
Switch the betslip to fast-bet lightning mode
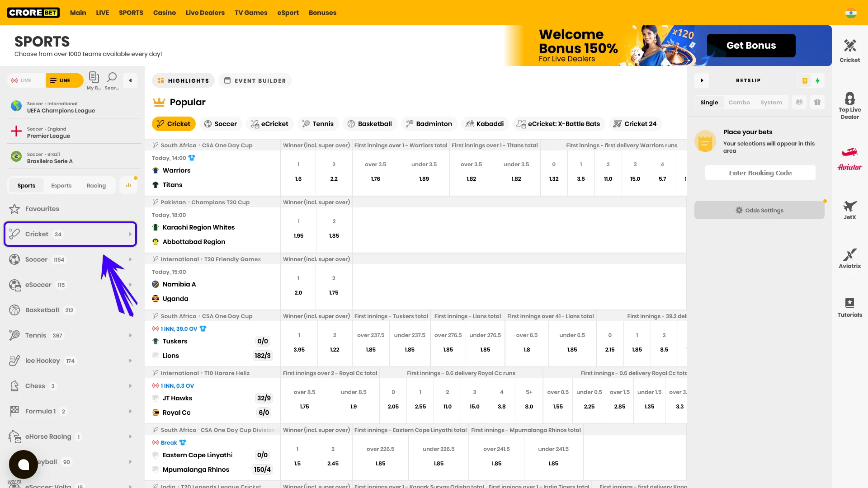tap(818, 80)
